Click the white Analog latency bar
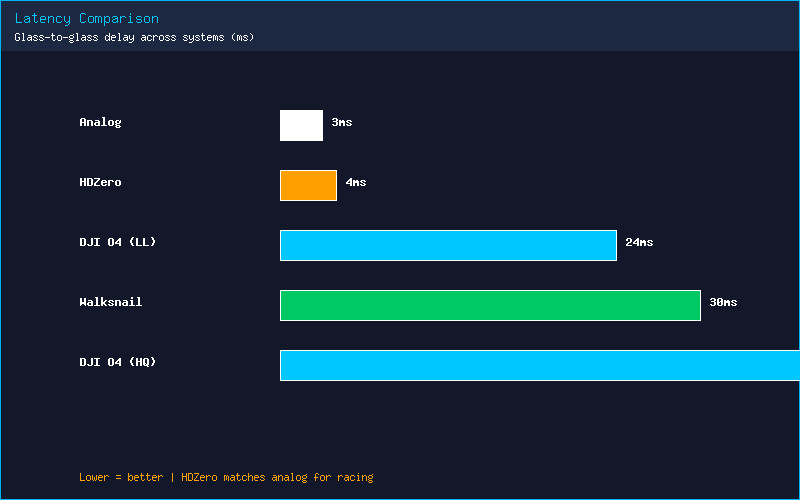This screenshot has width=800, height=500. click(301, 126)
